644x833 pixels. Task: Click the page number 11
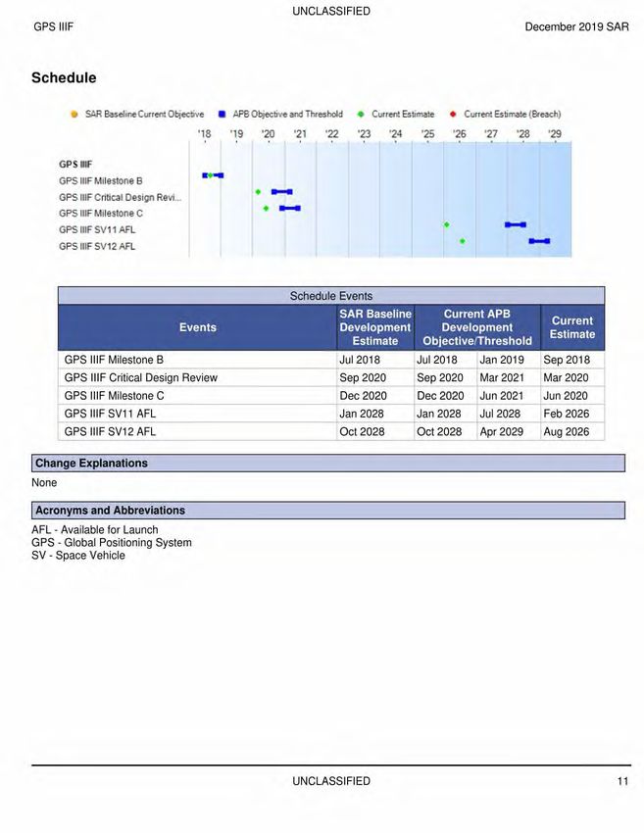click(622, 781)
